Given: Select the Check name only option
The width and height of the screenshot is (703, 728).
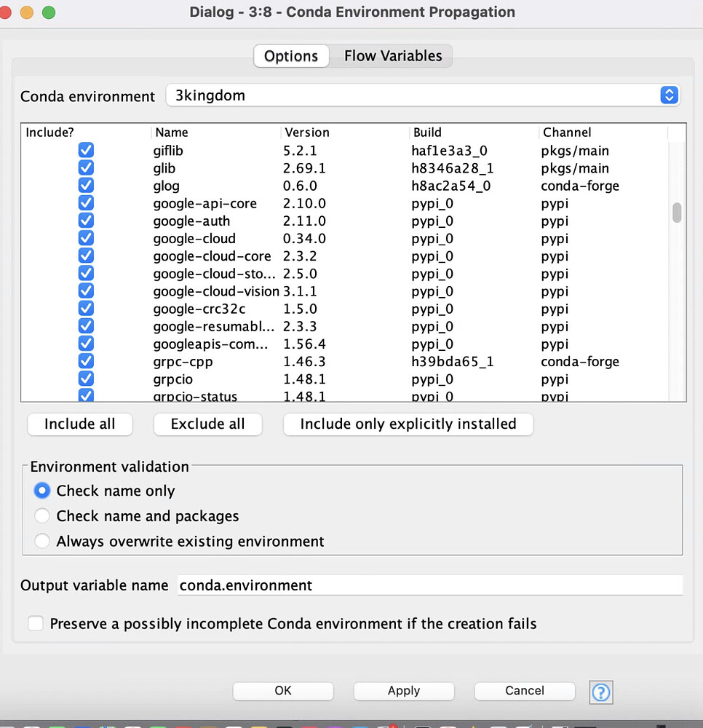Looking at the screenshot, I should (x=42, y=490).
